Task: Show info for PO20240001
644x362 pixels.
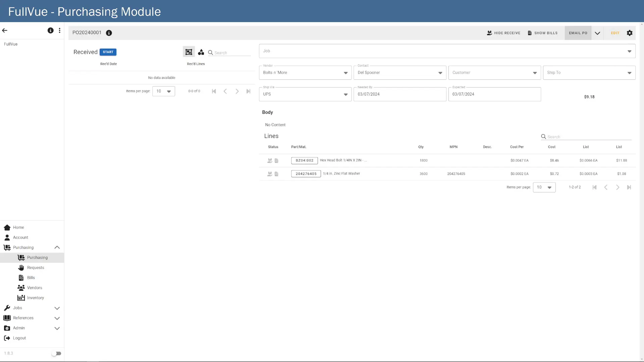Action: click(109, 33)
